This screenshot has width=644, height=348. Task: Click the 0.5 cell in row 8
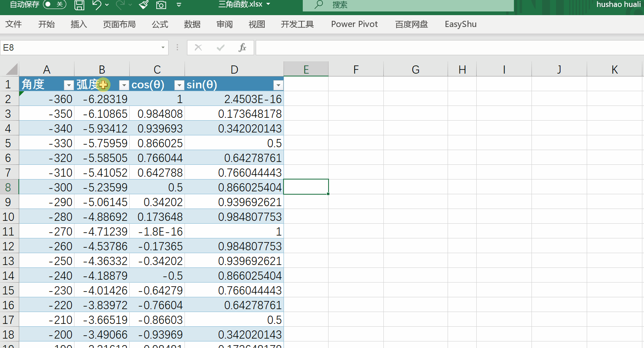pyautogui.click(x=157, y=187)
